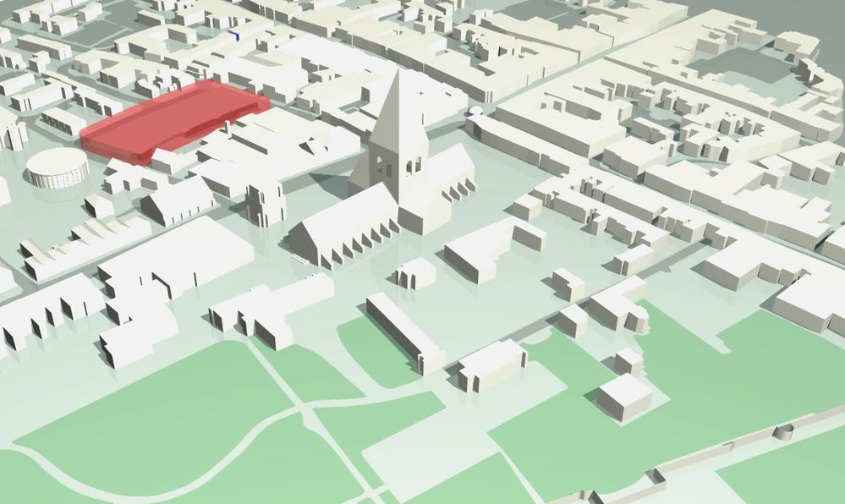Click the small blue-white dome object
Viewport: 845px width, 504px height.
[474, 111]
